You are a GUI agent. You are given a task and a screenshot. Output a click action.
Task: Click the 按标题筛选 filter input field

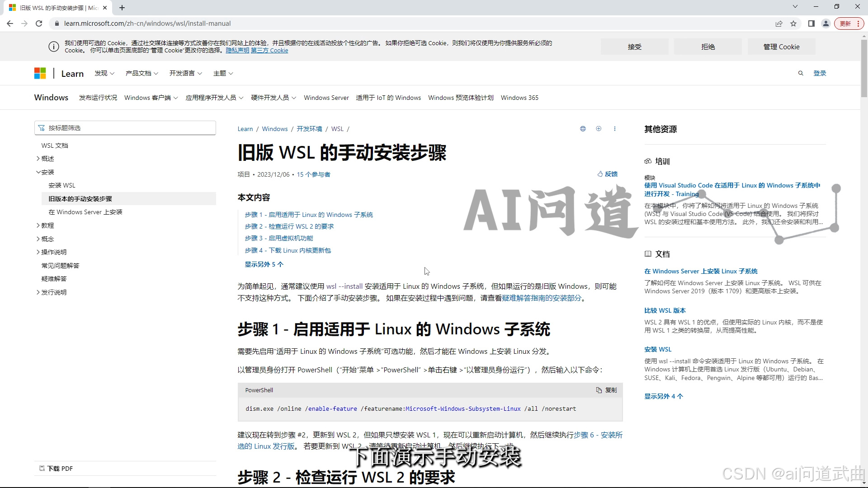[125, 128]
